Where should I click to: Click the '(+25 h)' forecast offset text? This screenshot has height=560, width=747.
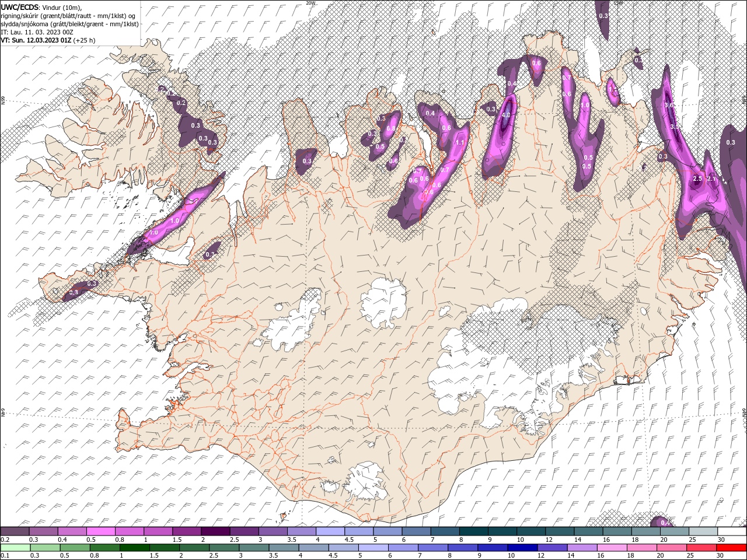85,40
